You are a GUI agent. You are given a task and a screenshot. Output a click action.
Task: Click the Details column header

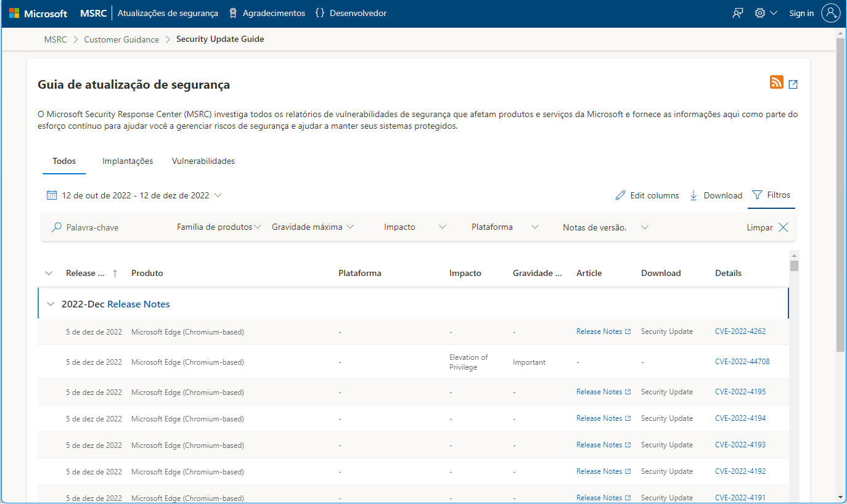[729, 274]
